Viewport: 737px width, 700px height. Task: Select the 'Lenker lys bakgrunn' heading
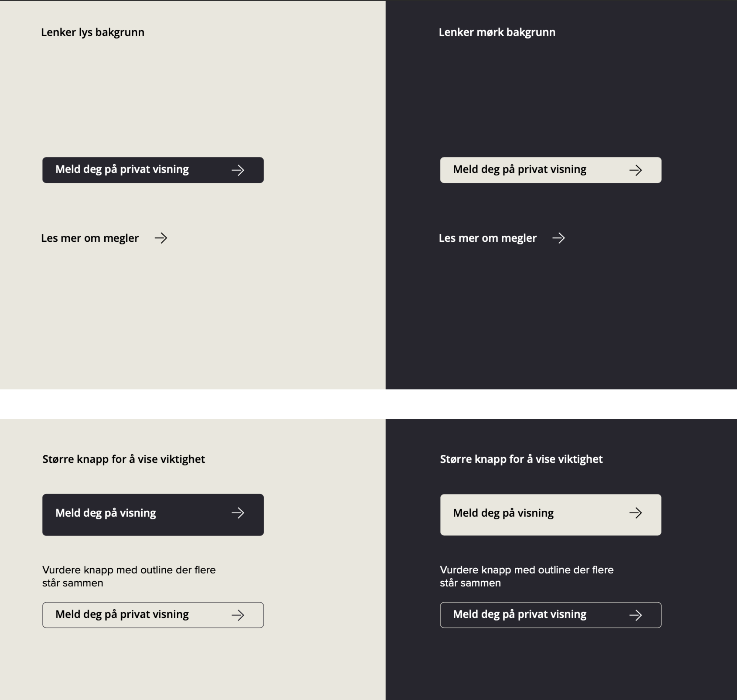[93, 32]
